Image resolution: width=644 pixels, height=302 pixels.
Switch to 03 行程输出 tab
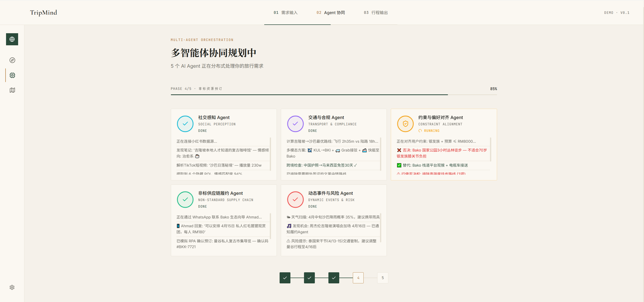pyautogui.click(x=376, y=13)
